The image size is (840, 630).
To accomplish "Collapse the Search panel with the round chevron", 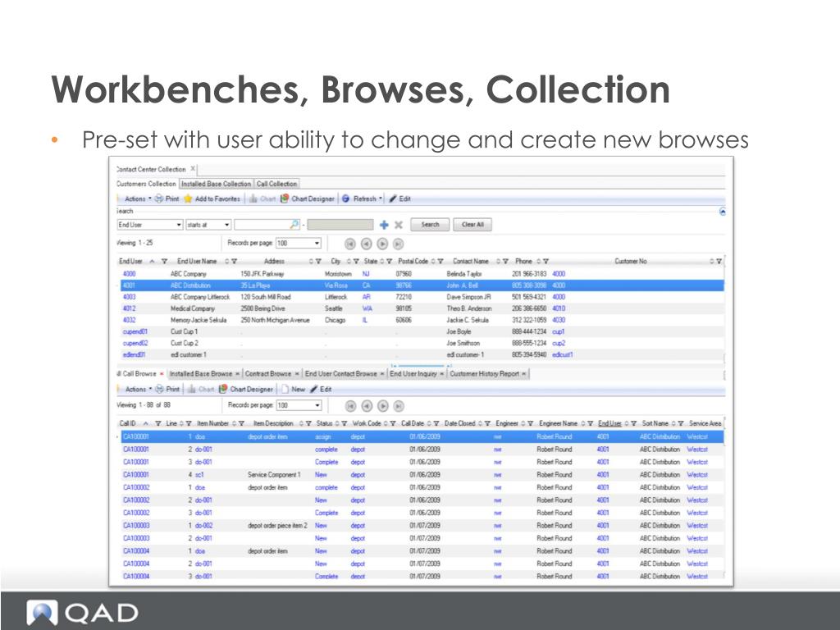I will (x=722, y=212).
